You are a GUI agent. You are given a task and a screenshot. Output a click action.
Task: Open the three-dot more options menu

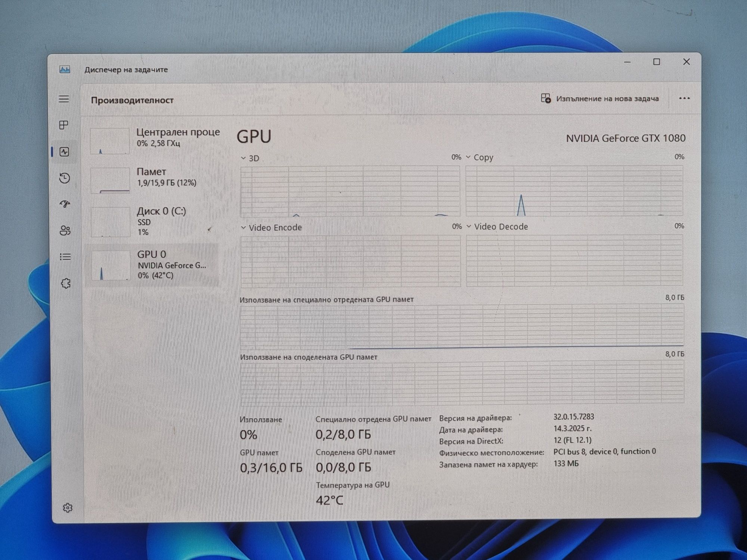[684, 98]
